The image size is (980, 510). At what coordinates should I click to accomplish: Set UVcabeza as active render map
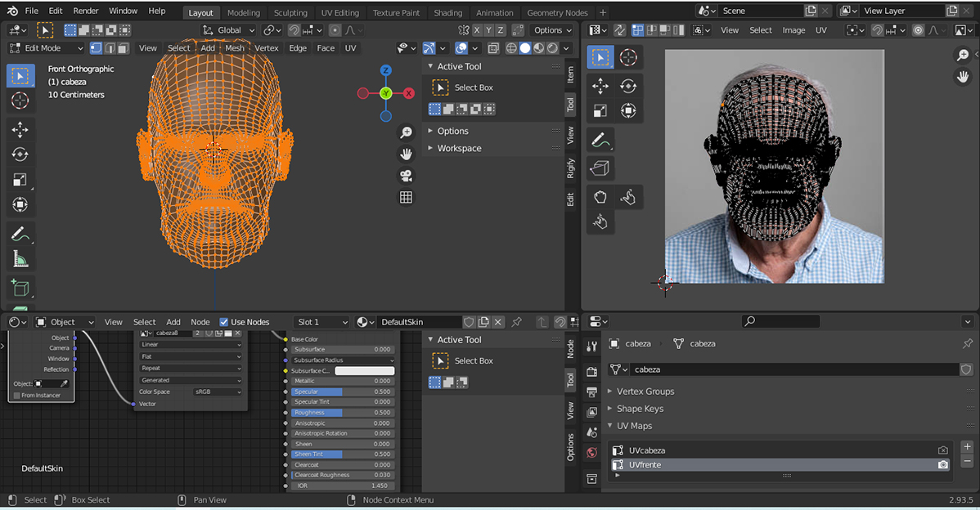tap(943, 450)
